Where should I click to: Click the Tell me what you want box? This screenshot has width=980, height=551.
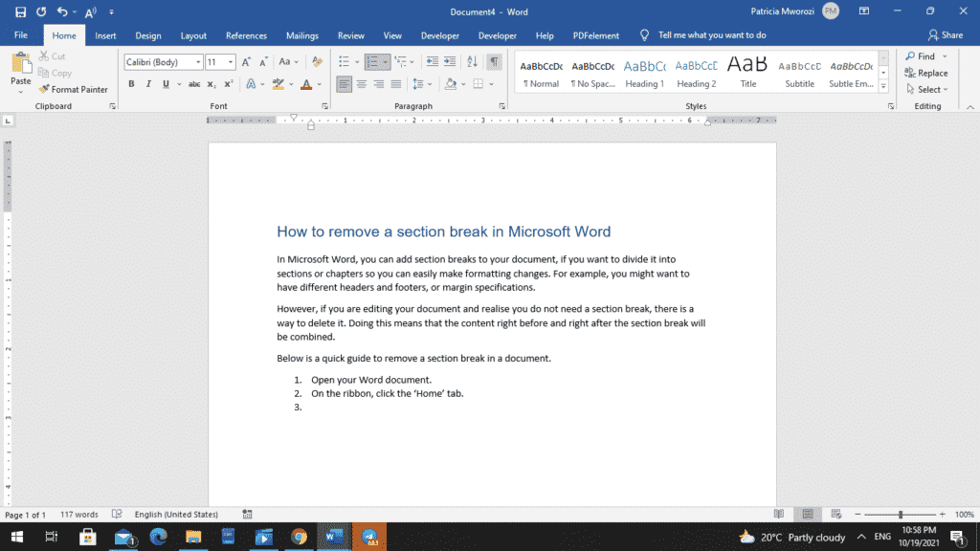tap(712, 35)
